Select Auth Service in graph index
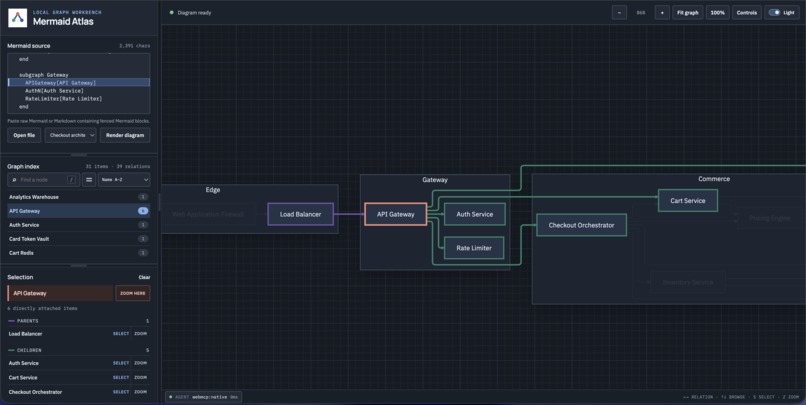The image size is (806, 405). (79, 225)
